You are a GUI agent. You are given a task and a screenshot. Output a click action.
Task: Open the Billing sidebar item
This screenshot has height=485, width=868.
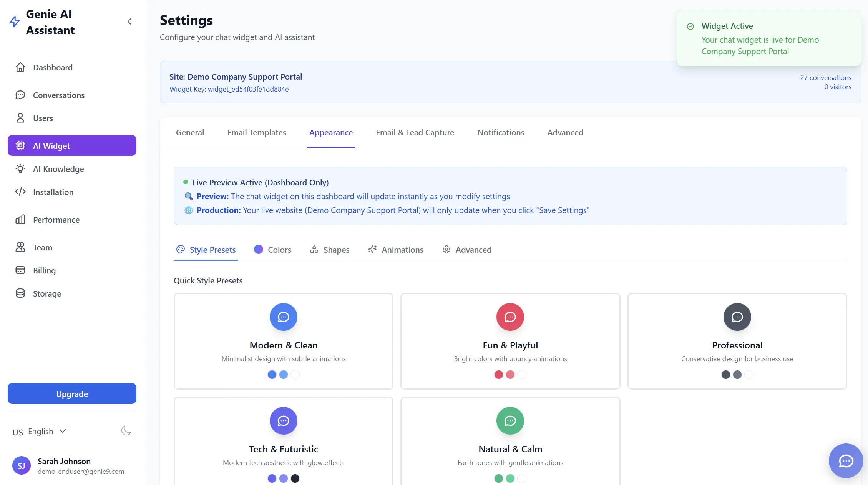pyautogui.click(x=72, y=270)
